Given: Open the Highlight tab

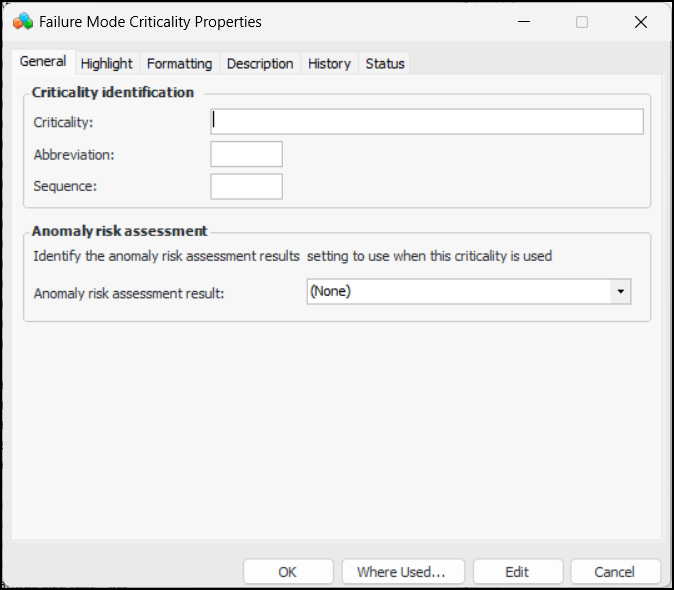Looking at the screenshot, I should click(106, 63).
